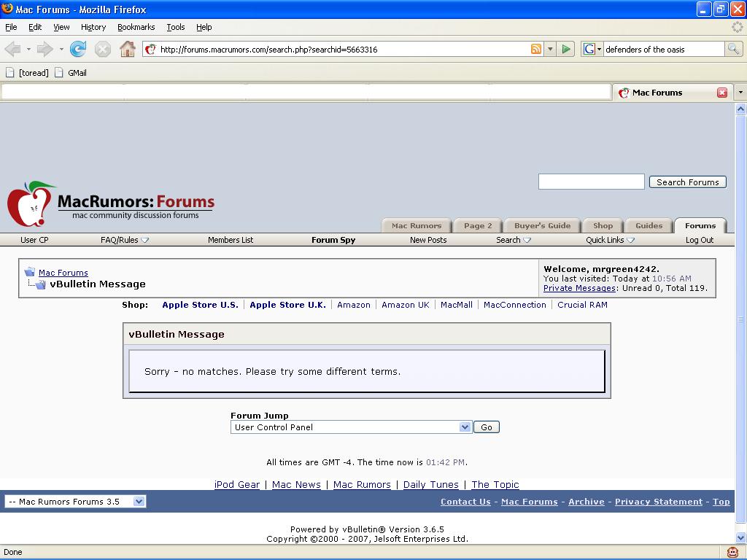
Task: Open the address bar URL history dropdown
Action: click(x=550, y=49)
